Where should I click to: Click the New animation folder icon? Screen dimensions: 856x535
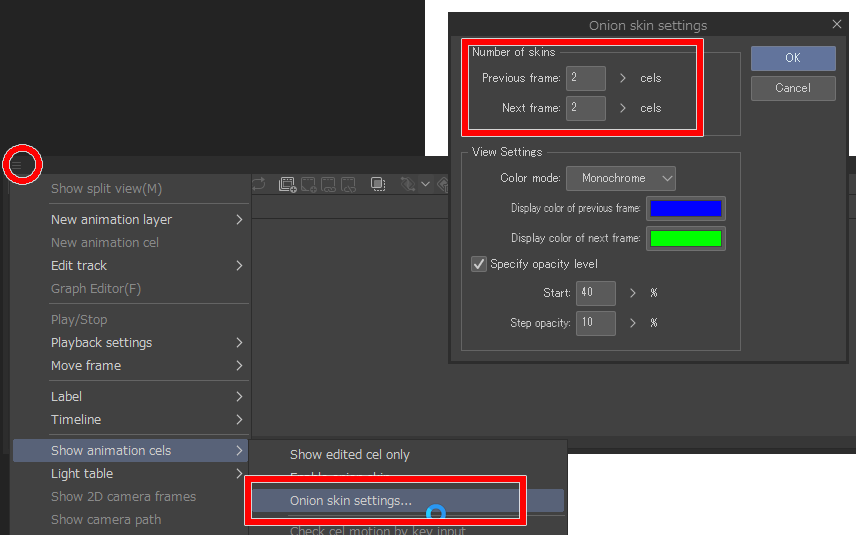(287, 185)
